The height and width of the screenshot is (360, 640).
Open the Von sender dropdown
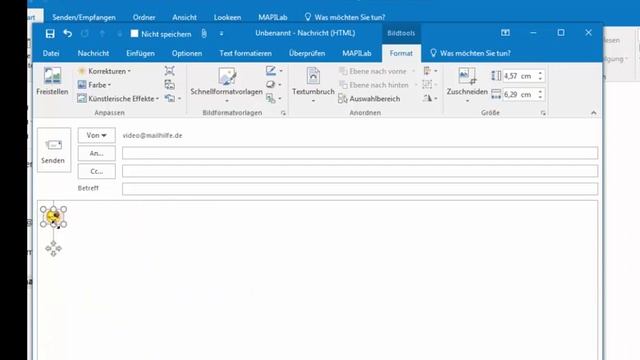click(96, 135)
